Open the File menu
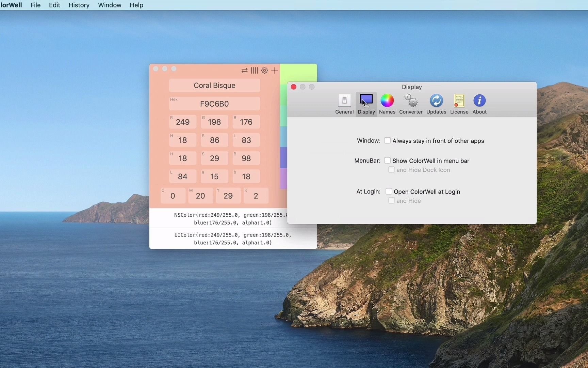 (x=35, y=5)
